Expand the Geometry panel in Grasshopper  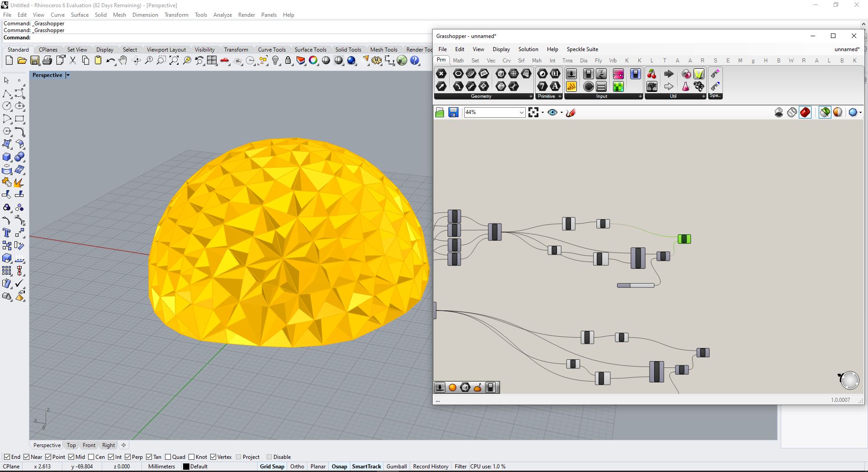coord(531,96)
